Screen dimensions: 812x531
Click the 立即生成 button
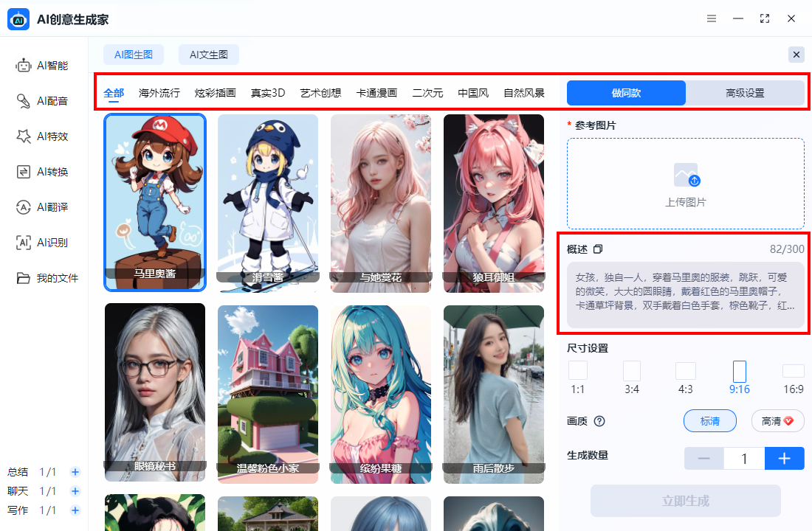[x=686, y=501]
